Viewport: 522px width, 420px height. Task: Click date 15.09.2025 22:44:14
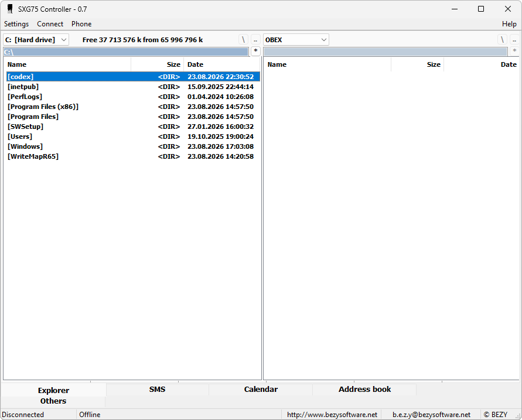220,87
